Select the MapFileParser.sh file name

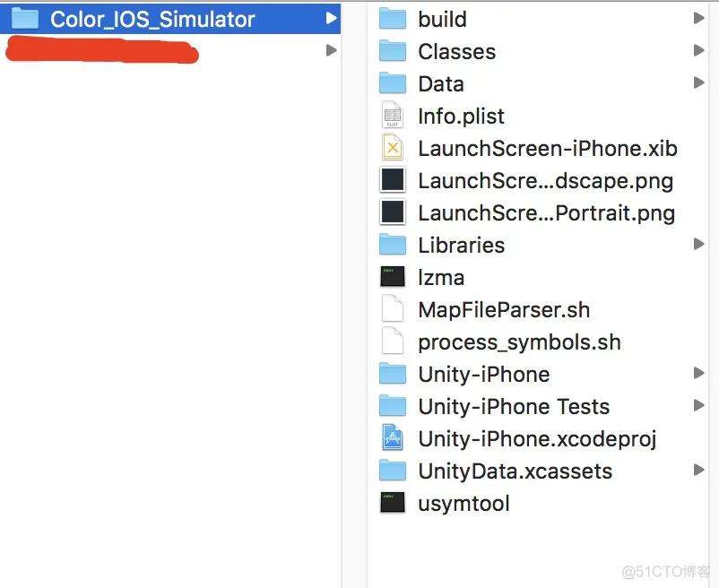[x=504, y=310]
